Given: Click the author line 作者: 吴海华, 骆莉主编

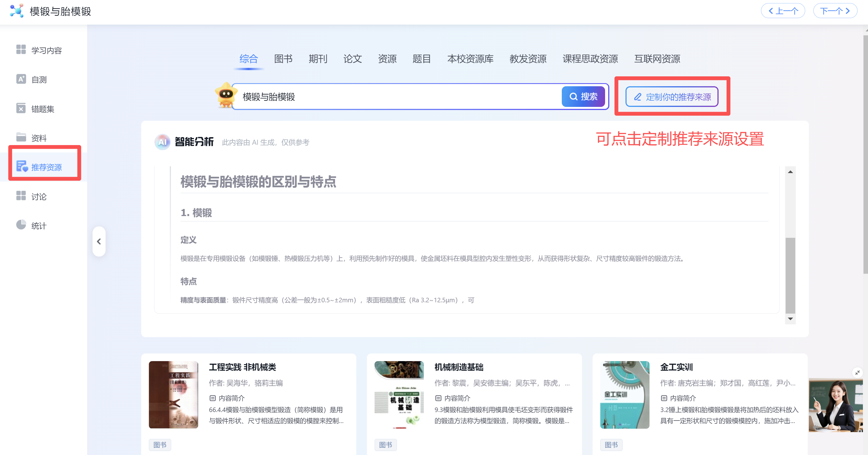Looking at the screenshot, I should pos(246,383).
